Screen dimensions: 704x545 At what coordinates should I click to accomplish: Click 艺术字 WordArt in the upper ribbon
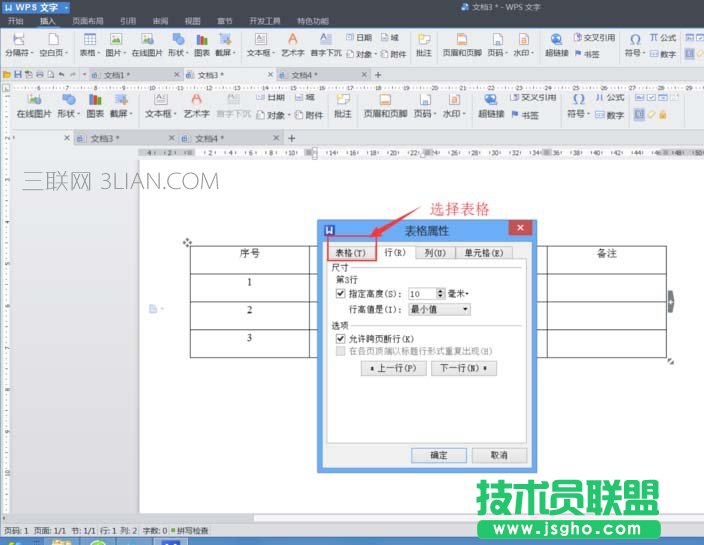coord(293,45)
